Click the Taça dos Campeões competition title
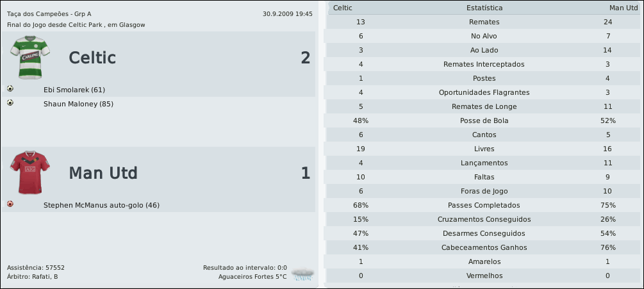 click(x=49, y=13)
